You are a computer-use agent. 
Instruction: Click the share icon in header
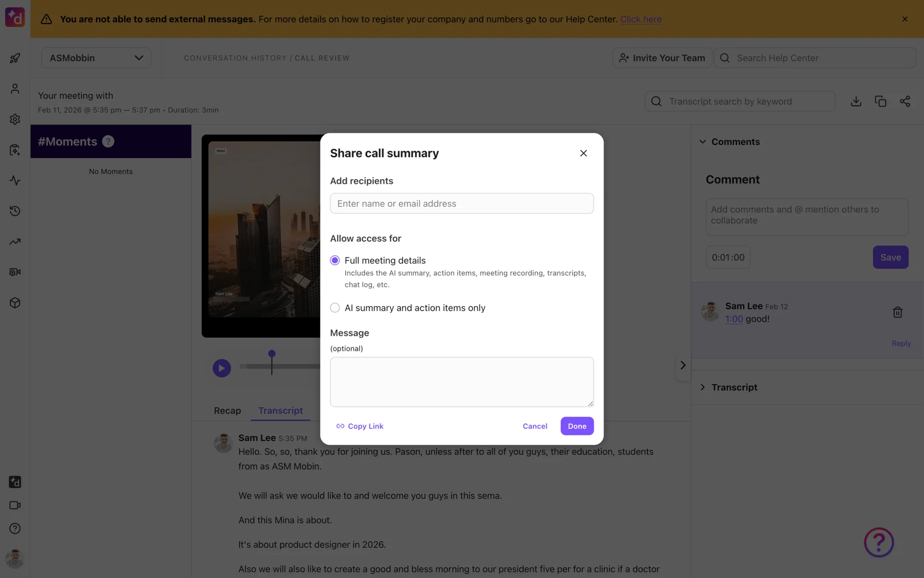click(x=905, y=101)
